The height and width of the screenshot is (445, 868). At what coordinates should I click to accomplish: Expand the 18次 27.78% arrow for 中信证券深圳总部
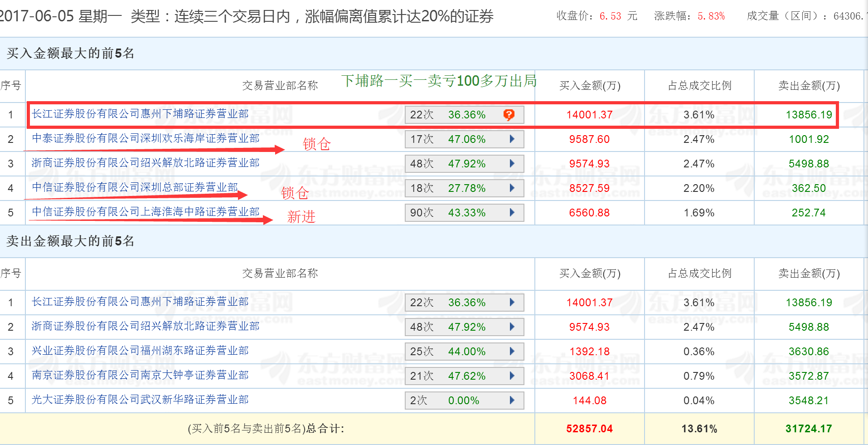pos(512,188)
